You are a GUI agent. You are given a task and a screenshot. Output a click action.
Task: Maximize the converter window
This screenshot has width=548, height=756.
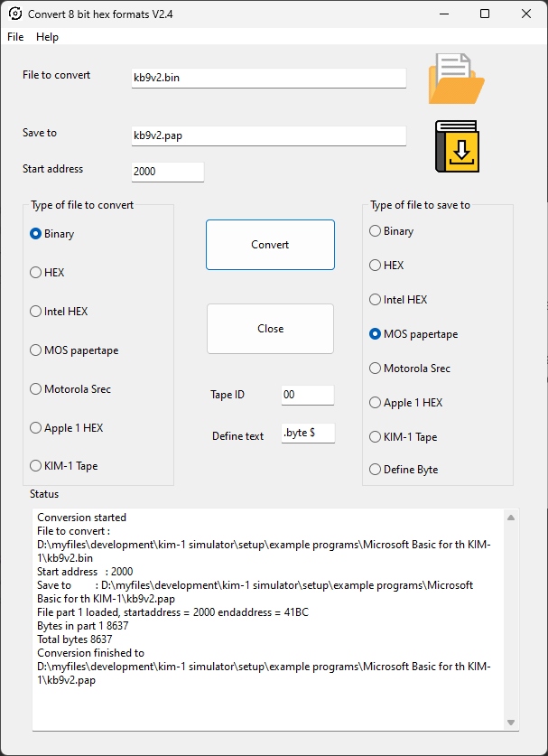click(485, 14)
